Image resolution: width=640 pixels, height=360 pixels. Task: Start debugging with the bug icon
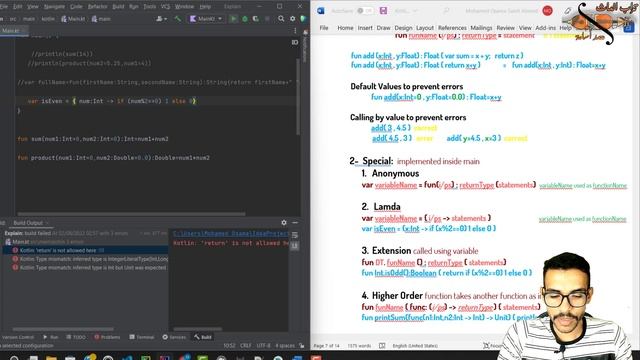pyautogui.click(x=245, y=19)
